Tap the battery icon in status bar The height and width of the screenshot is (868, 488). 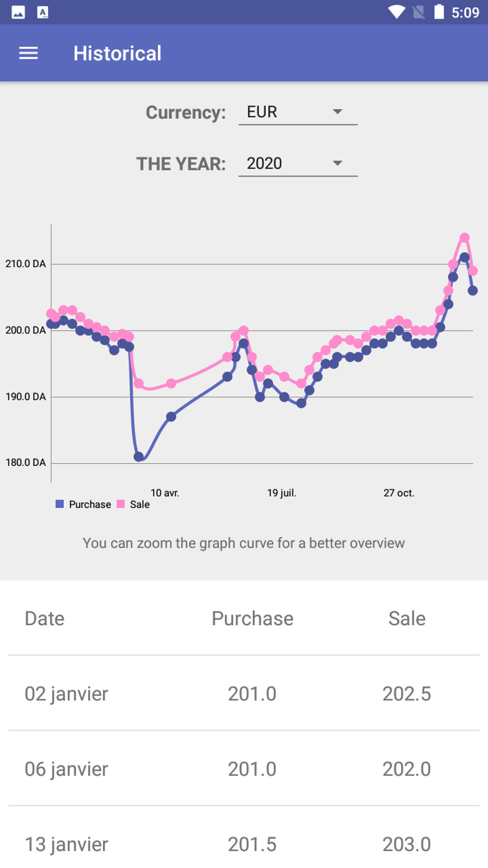(x=439, y=12)
